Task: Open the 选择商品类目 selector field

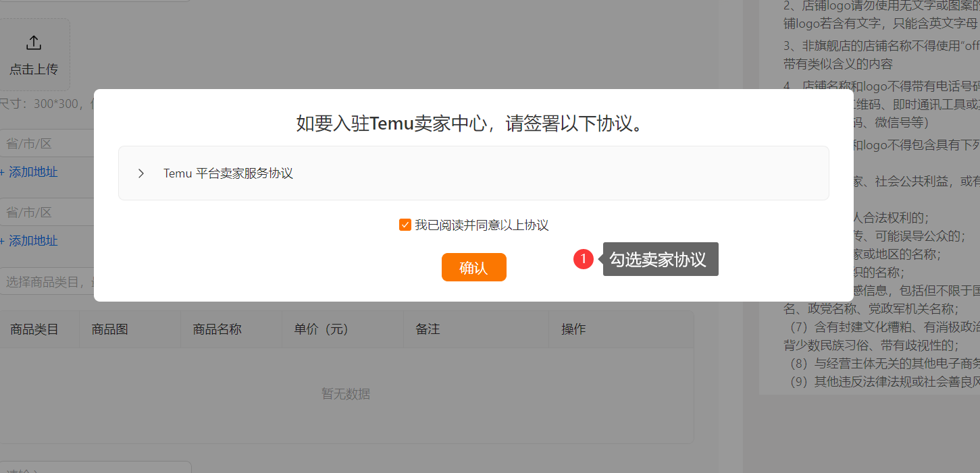Action: [47, 281]
